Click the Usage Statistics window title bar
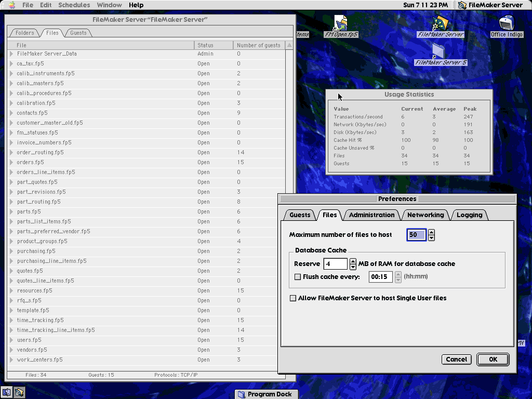The width and height of the screenshot is (532, 399). click(409, 95)
